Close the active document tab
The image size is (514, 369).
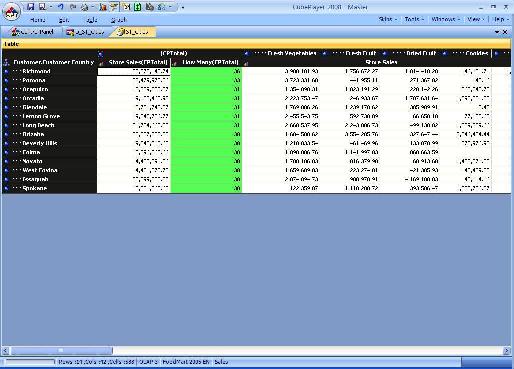click(x=505, y=32)
